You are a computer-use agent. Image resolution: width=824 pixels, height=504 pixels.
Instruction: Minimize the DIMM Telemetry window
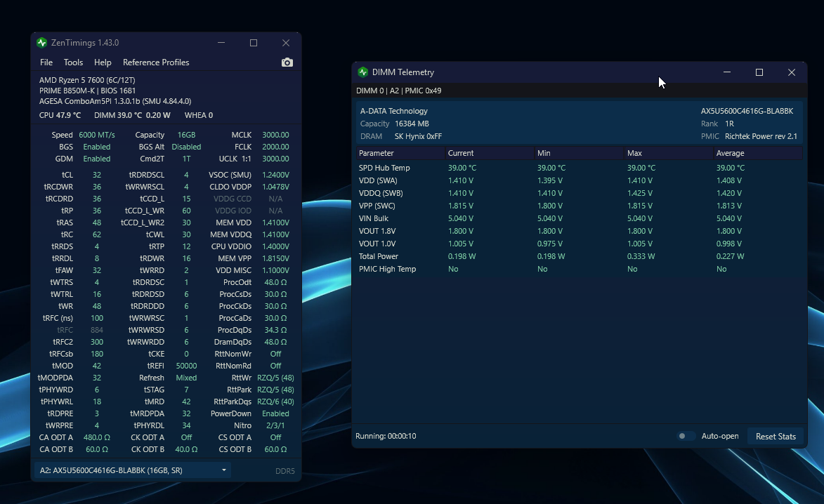(x=727, y=72)
